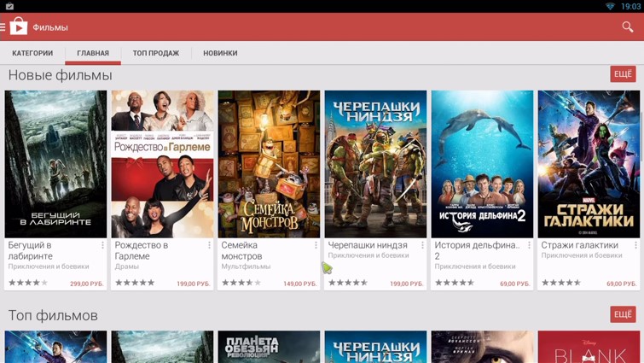
Task: Click the Бегущий в лабиринте title text
Action: [31, 250]
